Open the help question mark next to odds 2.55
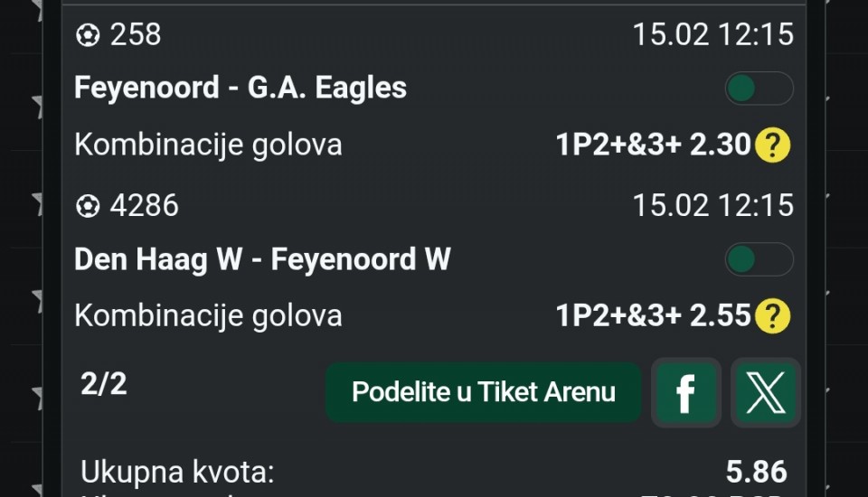Image resolution: width=868 pixels, height=497 pixels. coord(772,315)
